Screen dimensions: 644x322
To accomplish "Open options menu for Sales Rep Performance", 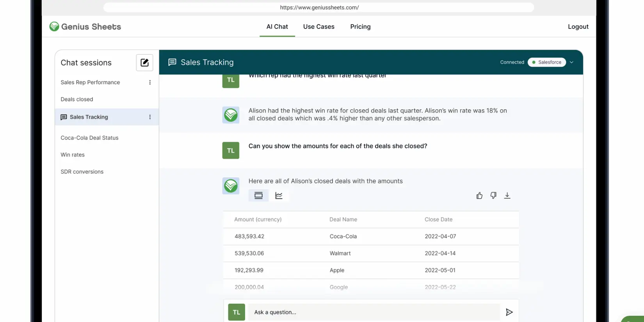I will 150,82.
